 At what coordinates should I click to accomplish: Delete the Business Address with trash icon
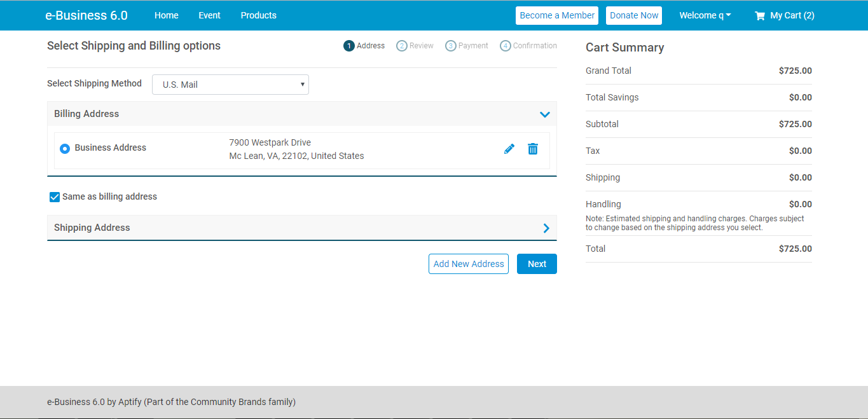coord(533,149)
